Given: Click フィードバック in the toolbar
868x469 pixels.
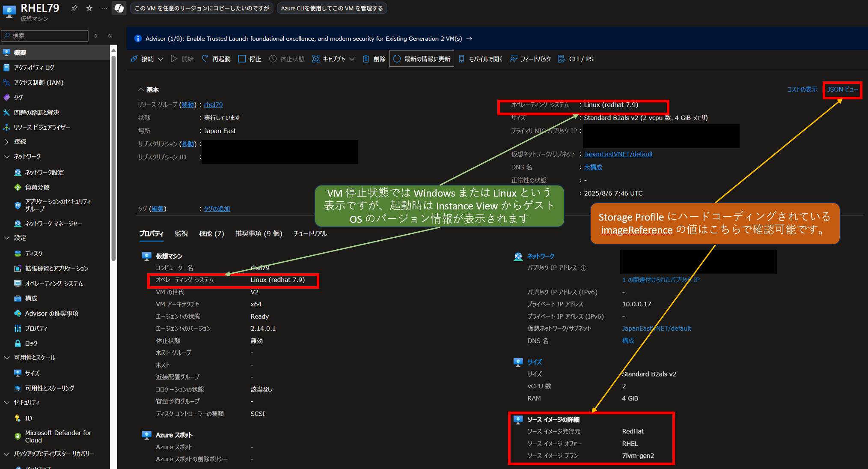Looking at the screenshot, I should (531, 59).
